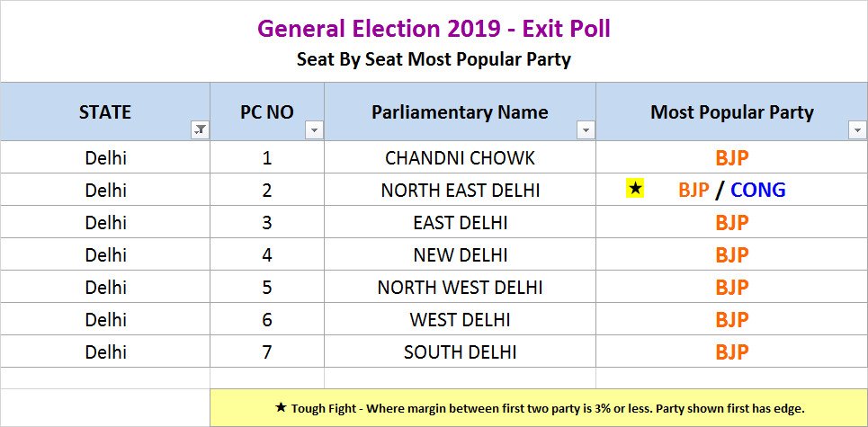Select the NEW DELHI cell

(x=460, y=255)
